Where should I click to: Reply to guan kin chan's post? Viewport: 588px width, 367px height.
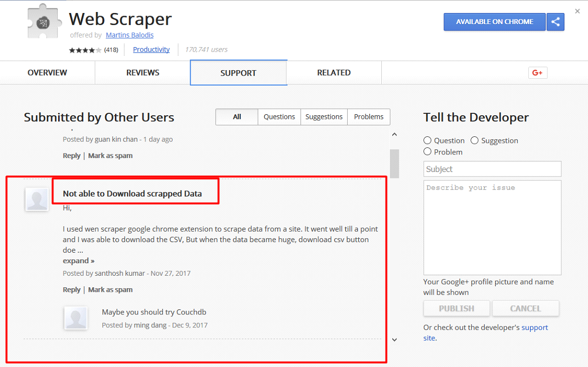[x=72, y=155]
